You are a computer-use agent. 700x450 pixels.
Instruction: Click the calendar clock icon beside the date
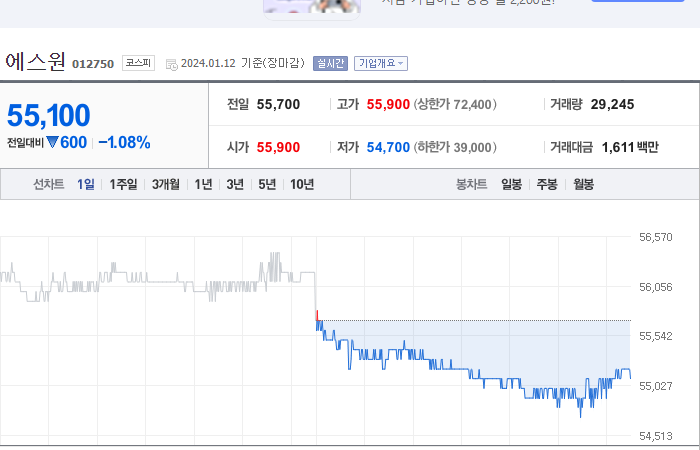[x=171, y=64]
